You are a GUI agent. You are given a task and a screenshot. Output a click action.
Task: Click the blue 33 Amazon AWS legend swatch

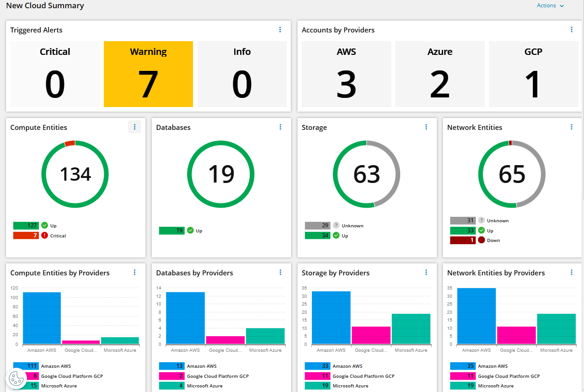318,366
